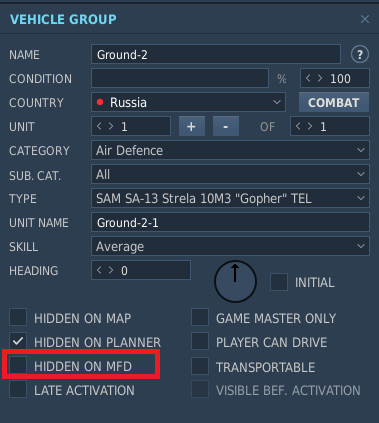379x423 pixels.
Task: Click the Russia red dot flag icon
Action: click(100, 102)
